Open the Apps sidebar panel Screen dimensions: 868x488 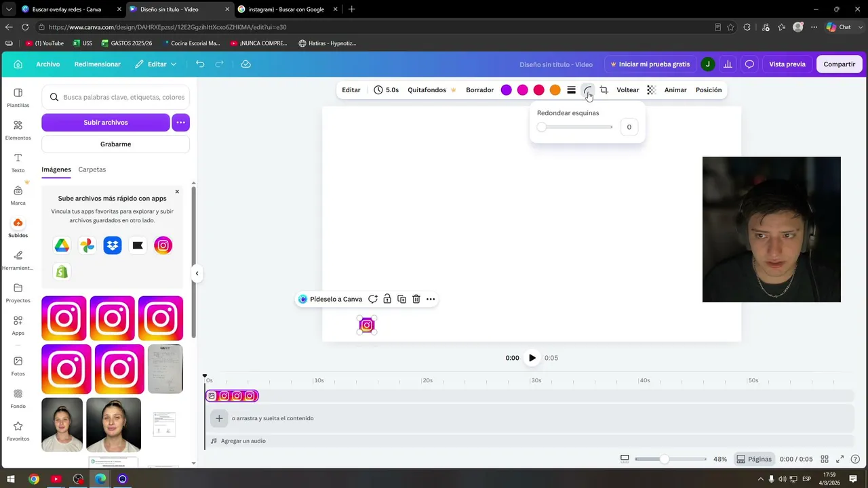pyautogui.click(x=18, y=325)
